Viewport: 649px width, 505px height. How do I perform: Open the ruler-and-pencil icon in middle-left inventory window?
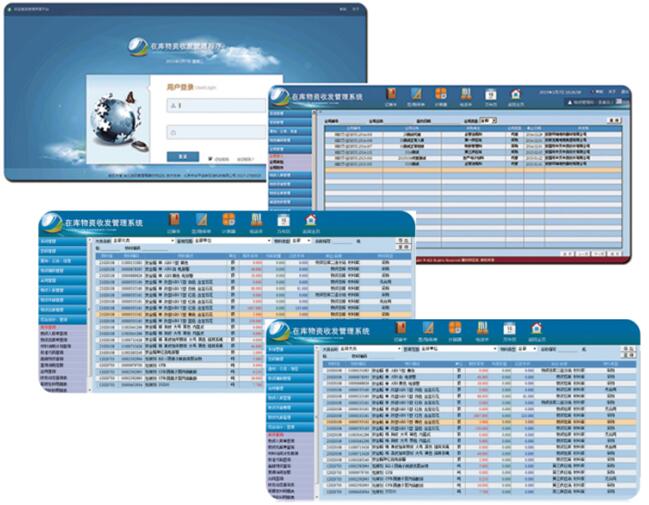[x=201, y=220]
